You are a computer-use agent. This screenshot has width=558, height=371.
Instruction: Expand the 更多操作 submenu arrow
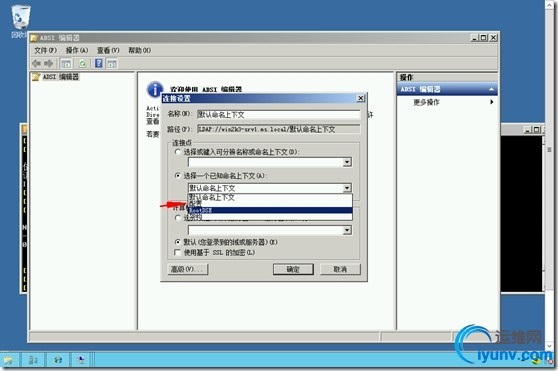(491, 102)
